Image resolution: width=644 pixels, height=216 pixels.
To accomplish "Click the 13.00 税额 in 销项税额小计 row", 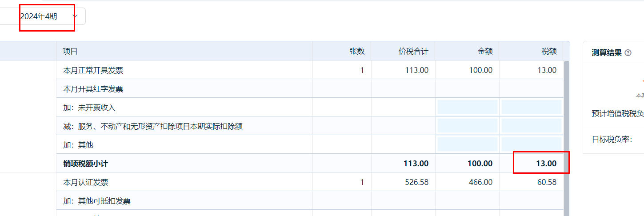I will click(546, 164).
